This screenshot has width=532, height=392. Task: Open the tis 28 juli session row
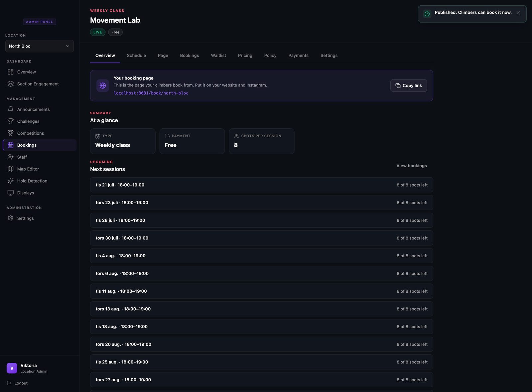262,220
